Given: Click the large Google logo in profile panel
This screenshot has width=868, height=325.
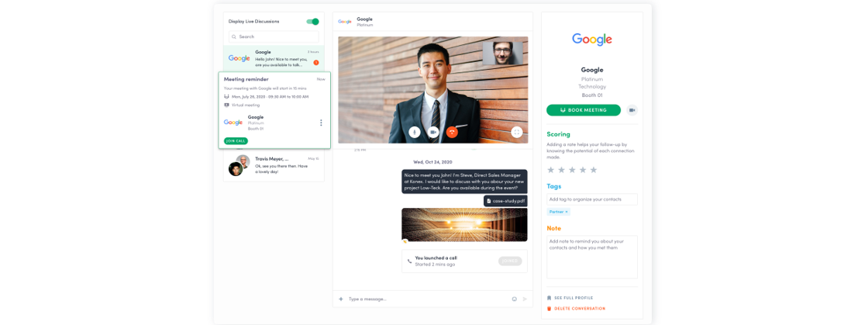Looking at the screenshot, I should (592, 40).
